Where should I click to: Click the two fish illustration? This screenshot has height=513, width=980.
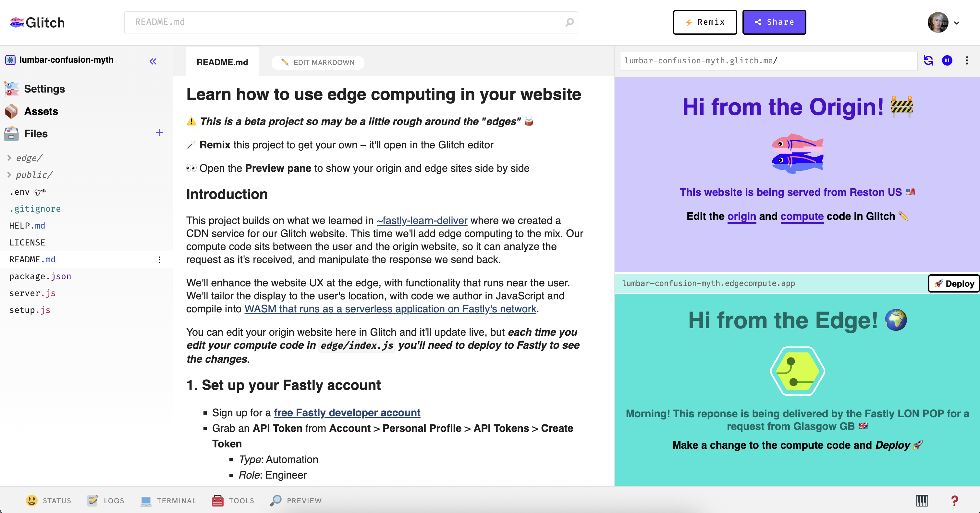(797, 153)
